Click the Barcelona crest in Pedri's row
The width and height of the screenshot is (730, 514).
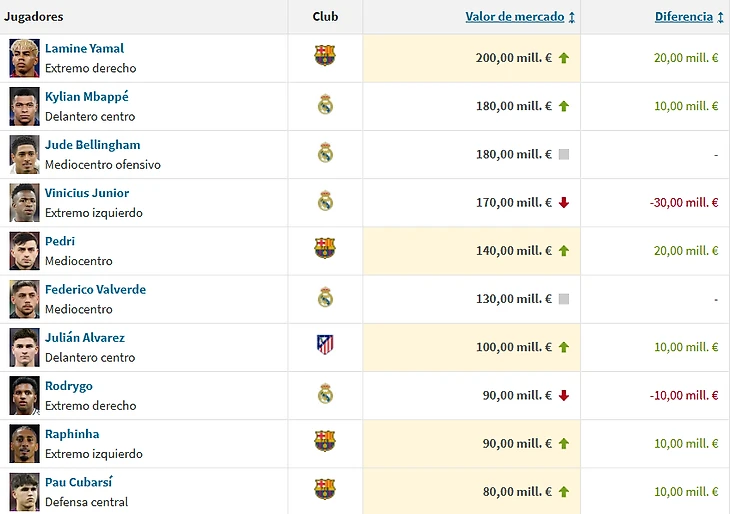pos(325,248)
